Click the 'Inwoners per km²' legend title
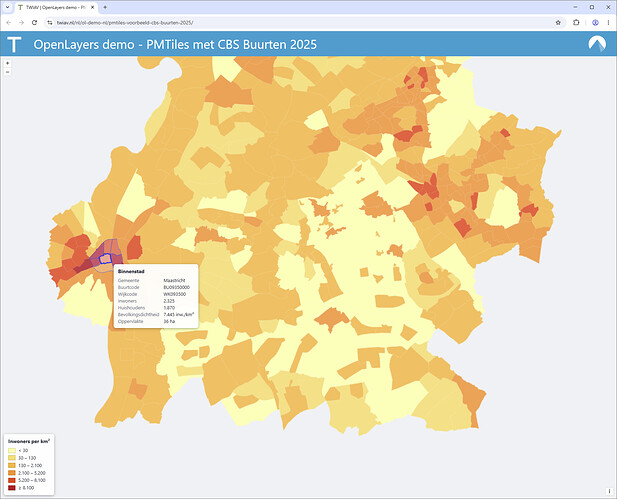617x499 pixels. [29, 441]
